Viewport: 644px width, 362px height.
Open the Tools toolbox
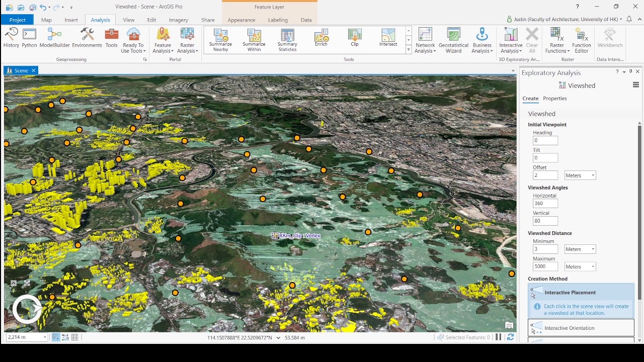[x=112, y=38]
